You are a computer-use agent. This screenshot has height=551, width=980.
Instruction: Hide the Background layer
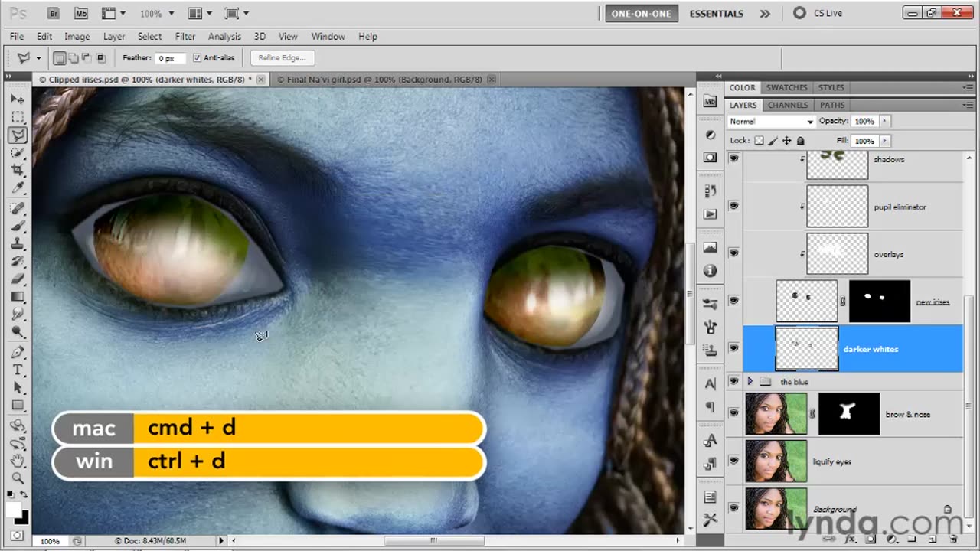[733, 508]
